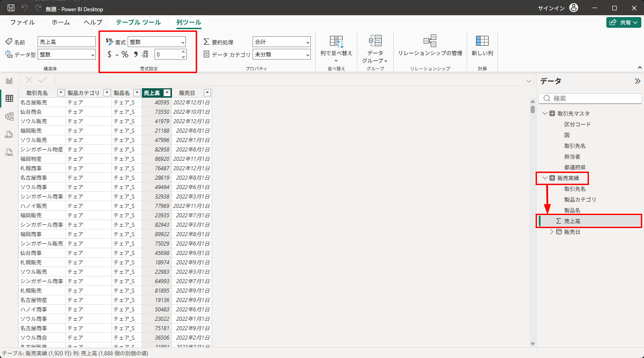
Task: Open the TMDL view icon
Action: point(9,152)
